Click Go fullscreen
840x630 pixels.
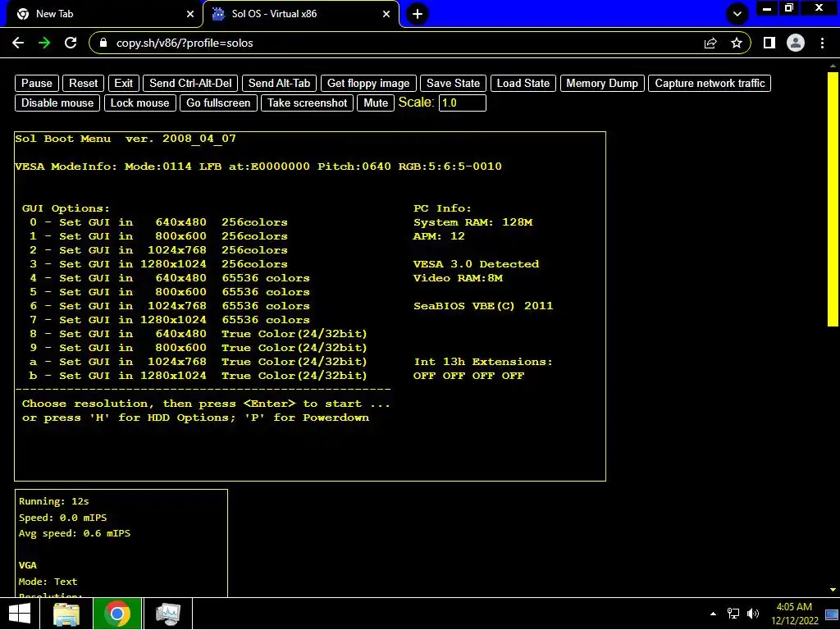click(218, 103)
